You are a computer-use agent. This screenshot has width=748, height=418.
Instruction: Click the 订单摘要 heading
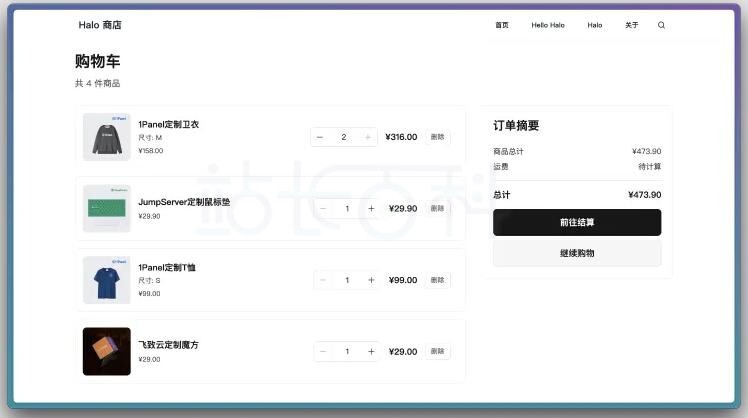tap(516, 125)
